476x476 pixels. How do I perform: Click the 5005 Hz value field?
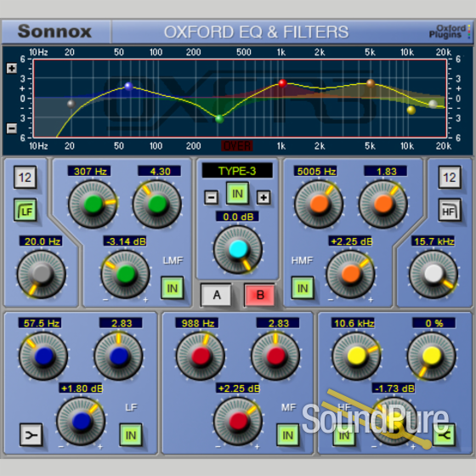click(315, 171)
